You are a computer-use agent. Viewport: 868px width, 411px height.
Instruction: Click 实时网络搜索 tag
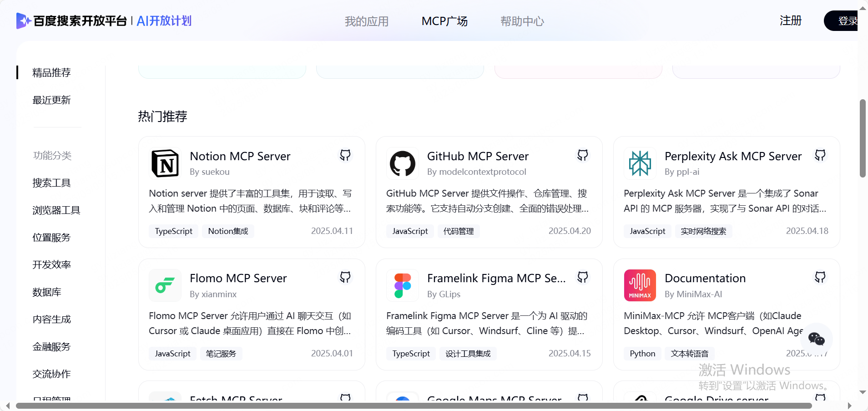coord(703,231)
